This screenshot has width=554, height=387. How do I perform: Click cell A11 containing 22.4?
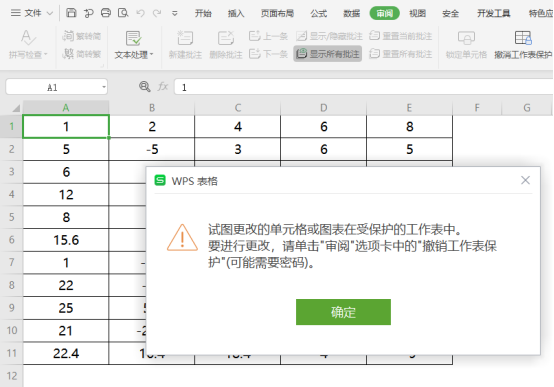tap(66, 353)
